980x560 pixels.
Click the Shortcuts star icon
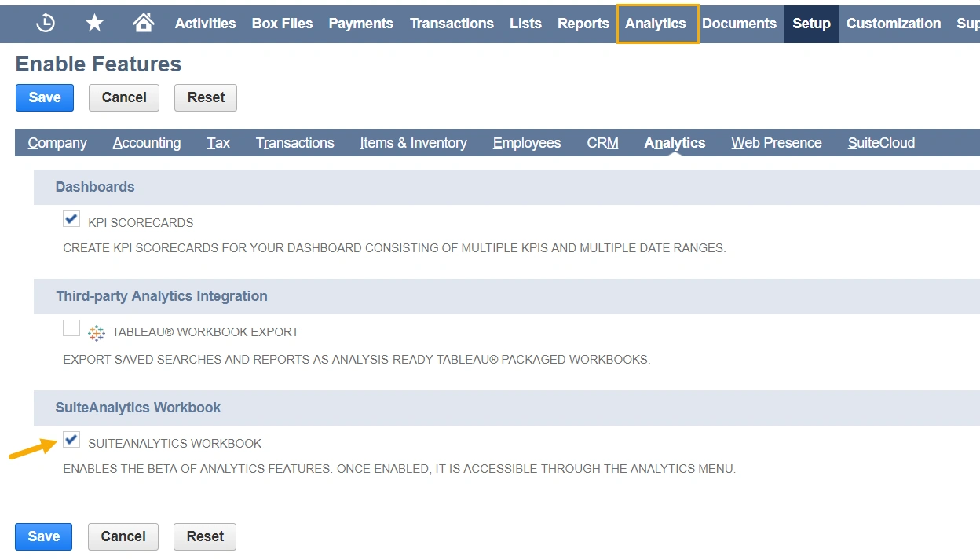[x=94, y=24]
